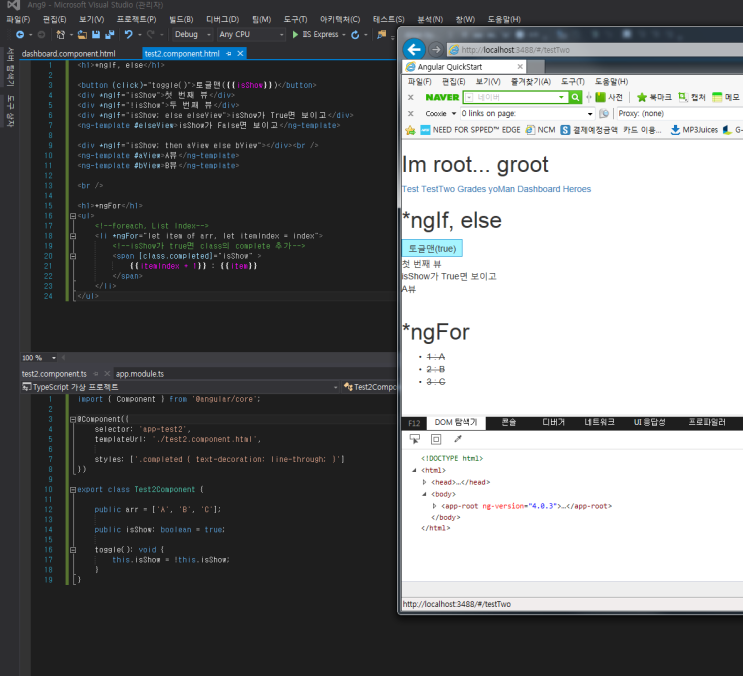Viewport: 743px width, 676px height.
Task: Click the 메모 memo icon
Action: (x=717, y=97)
